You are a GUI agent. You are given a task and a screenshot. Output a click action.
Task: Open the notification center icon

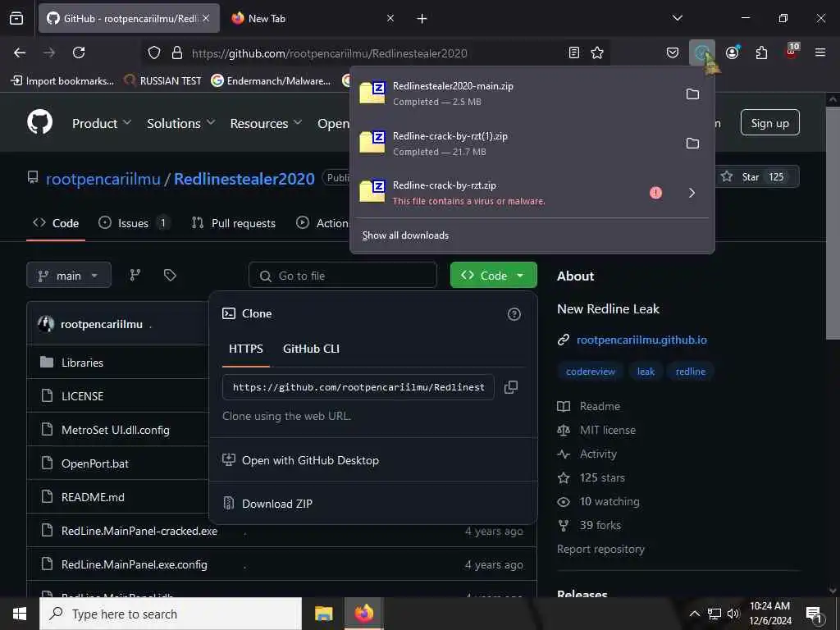pos(813,614)
